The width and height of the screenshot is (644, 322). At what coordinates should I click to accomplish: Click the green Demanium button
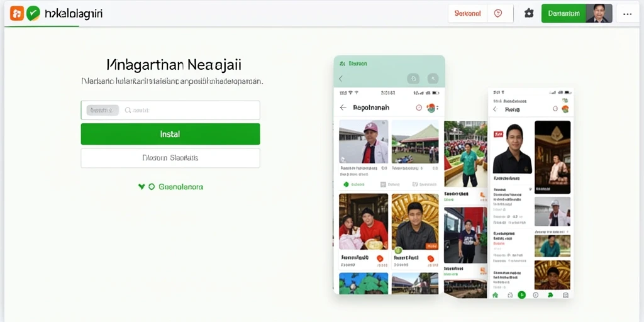coord(563,14)
